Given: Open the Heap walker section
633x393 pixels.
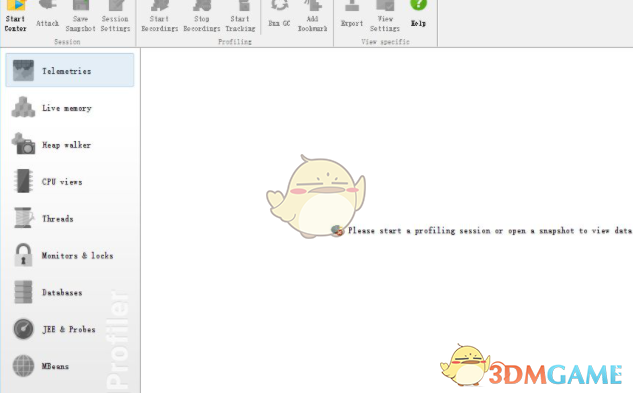Looking at the screenshot, I should pyautogui.click(x=70, y=145).
